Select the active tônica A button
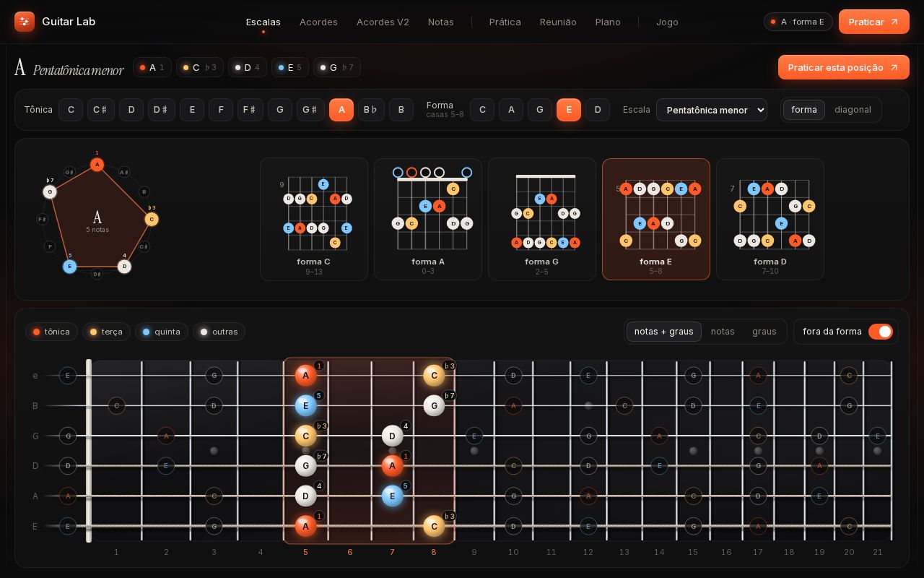 [341, 110]
